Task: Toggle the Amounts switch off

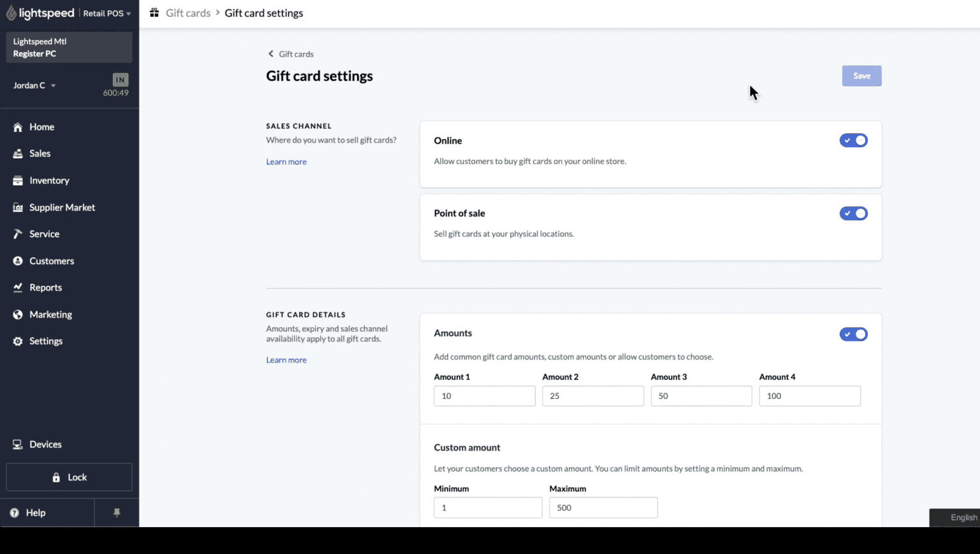Action: (x=853, y=334)
